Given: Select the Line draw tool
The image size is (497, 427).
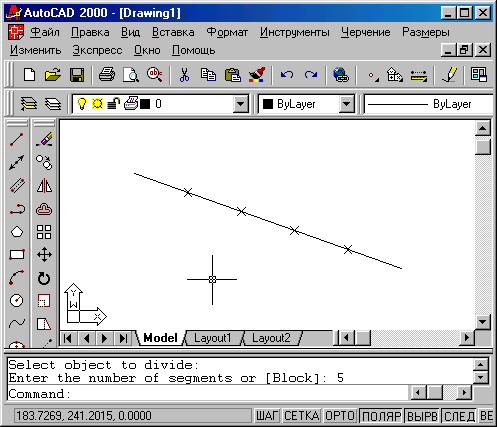Looking at the screenshot, I should [17, 139].
